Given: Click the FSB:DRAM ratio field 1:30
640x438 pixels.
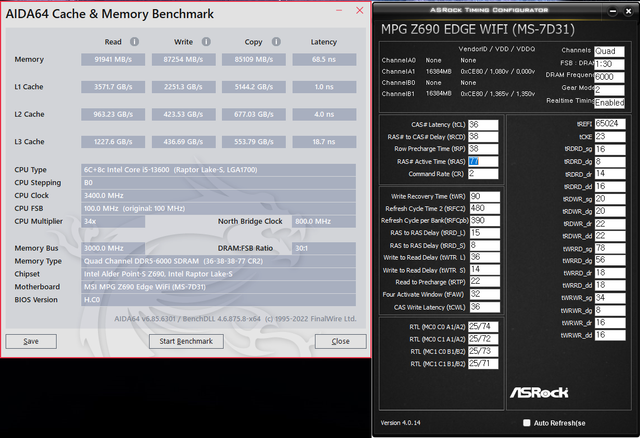Looking at the screenshot, I should coord(609,64).
